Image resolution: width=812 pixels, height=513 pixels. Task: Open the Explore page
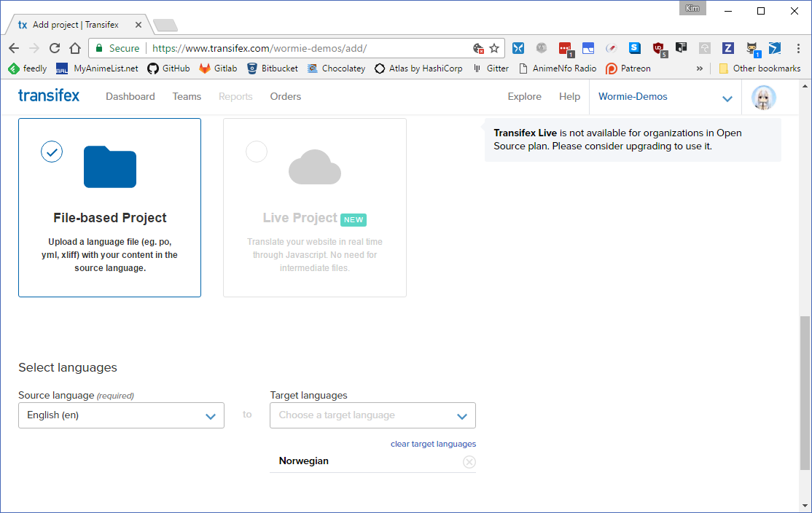point(524,96)
